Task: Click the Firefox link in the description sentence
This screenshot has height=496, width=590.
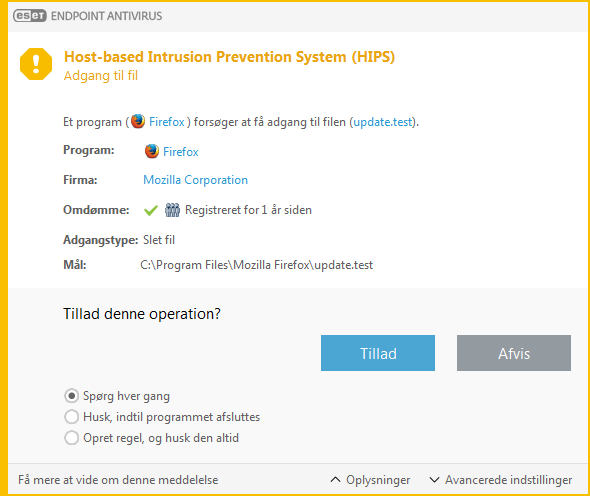Action: point(167,122)
